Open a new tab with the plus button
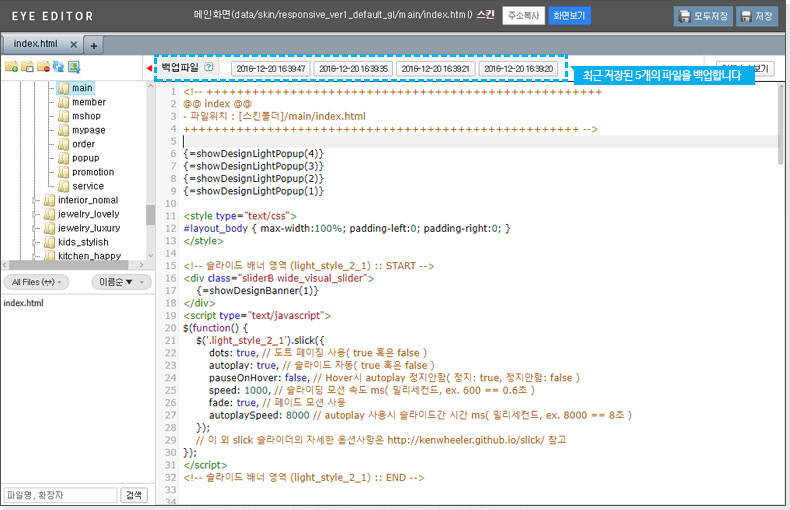Image resolution: width=790 pixels, height=510 pixels. 94,45
